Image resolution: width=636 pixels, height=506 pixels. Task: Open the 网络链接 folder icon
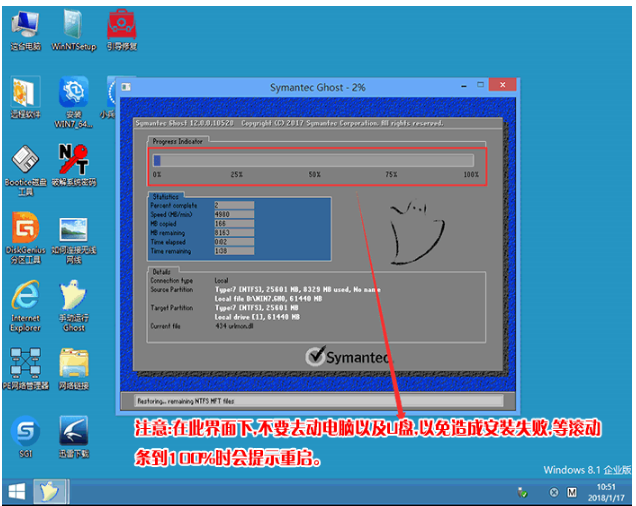[x=74, y=368]
